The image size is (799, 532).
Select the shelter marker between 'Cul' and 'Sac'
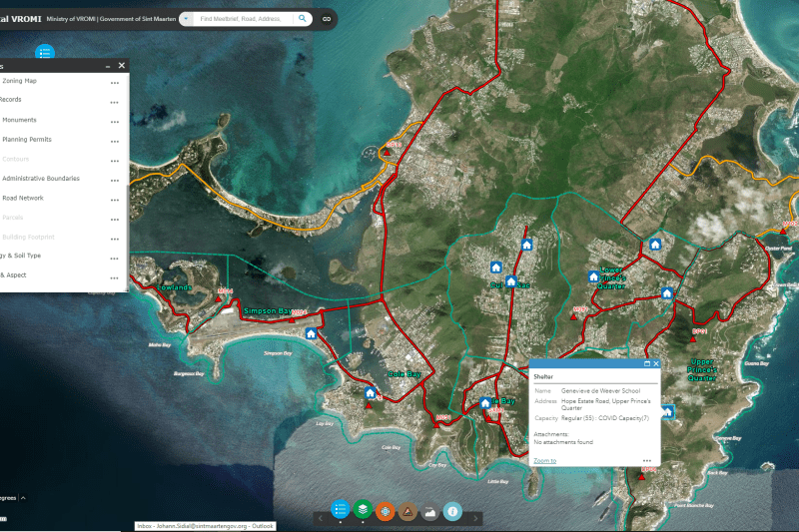click(511, 281)
